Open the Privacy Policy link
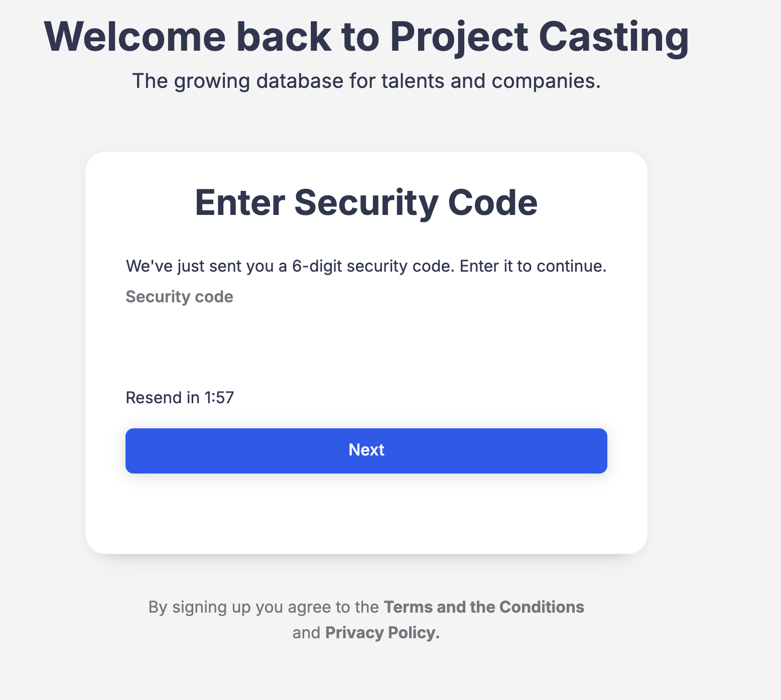Viewport: 781px width, 700px height. (x=382, y=633)
